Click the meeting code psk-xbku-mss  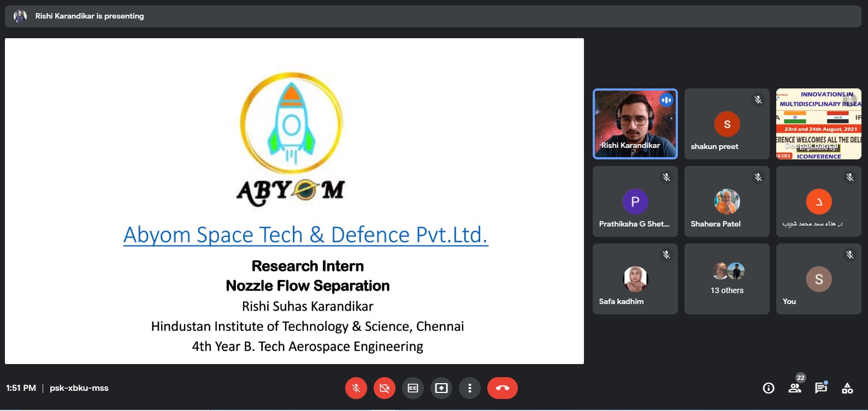pyautogui.click(x=79, y=388)
